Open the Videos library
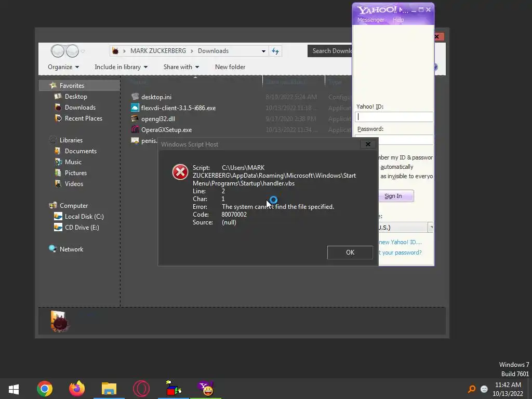 74,183
